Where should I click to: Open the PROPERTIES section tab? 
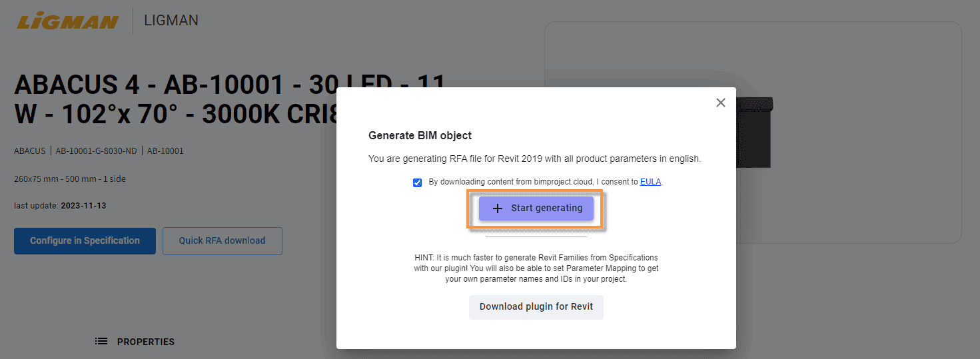coord(145,342)
